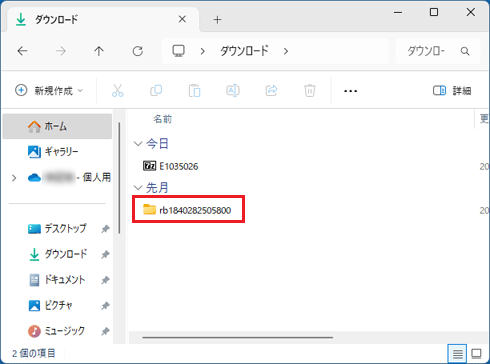Open the three-dots more options menu
Viewport: 490px width, 364px height.
point(350,91)
